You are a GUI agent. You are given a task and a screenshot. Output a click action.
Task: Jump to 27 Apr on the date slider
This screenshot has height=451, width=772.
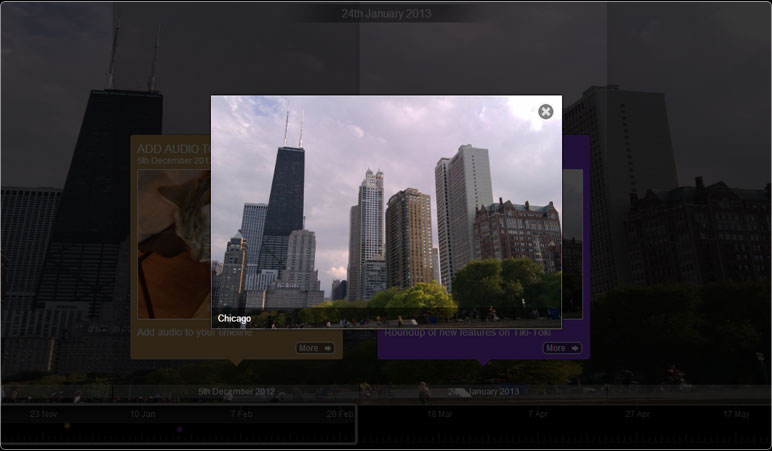click(x=637, y=413)
